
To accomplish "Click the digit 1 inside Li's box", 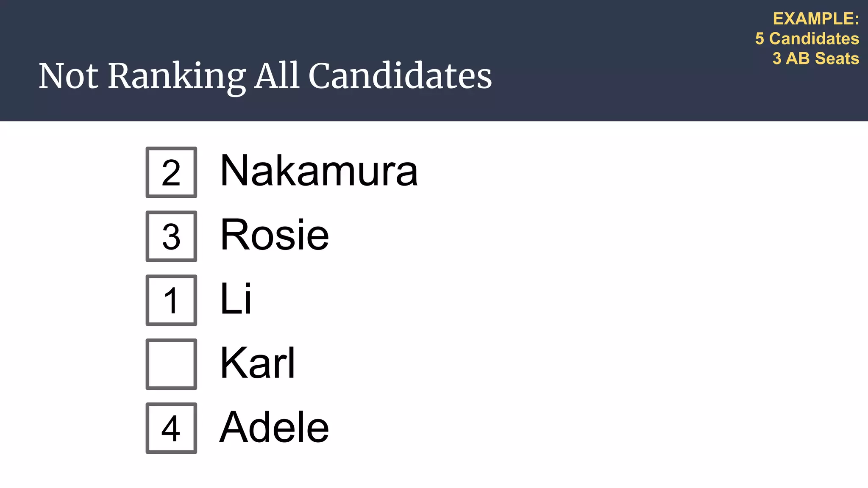I will click(170, 300).
